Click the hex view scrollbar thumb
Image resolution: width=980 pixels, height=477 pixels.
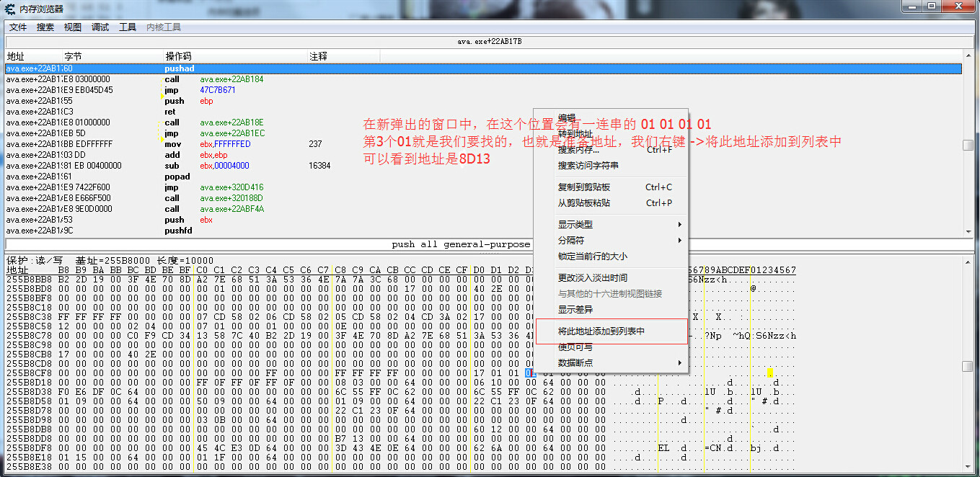point(968,366)
